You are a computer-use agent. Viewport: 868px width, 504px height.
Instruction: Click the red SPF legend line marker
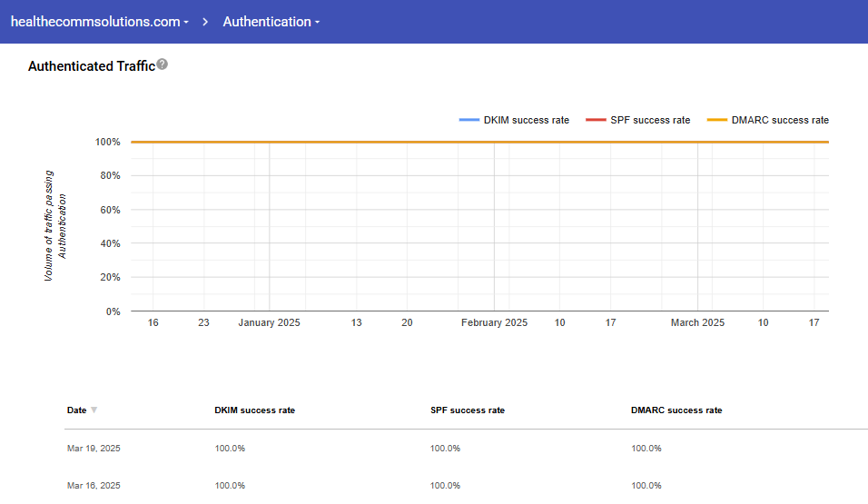[595, 120]
